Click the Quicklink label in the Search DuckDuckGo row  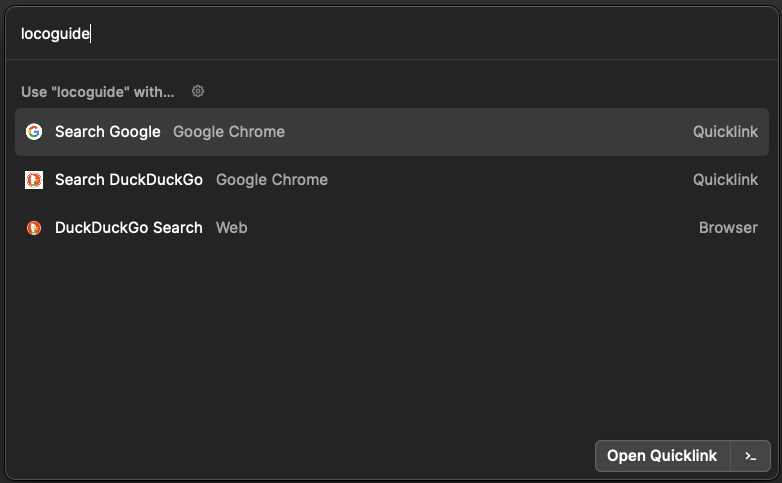tap(725, 180)
